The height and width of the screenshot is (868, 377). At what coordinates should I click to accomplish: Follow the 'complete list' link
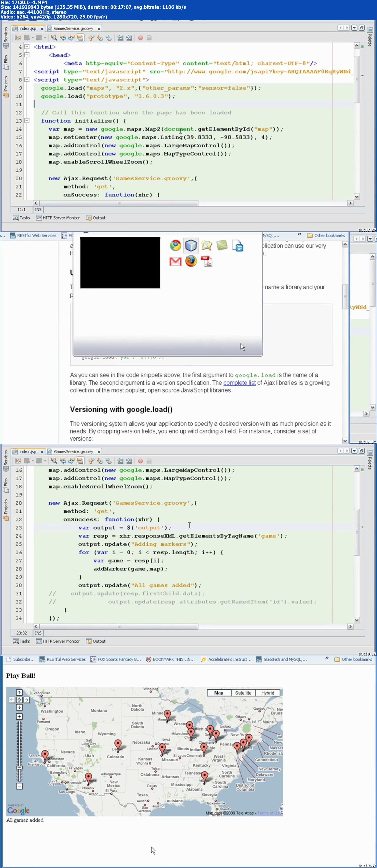click(x=239, y=383)
